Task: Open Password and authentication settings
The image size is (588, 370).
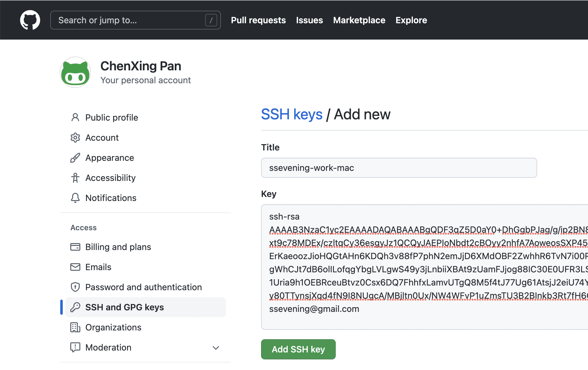Action: coord(143,287)
